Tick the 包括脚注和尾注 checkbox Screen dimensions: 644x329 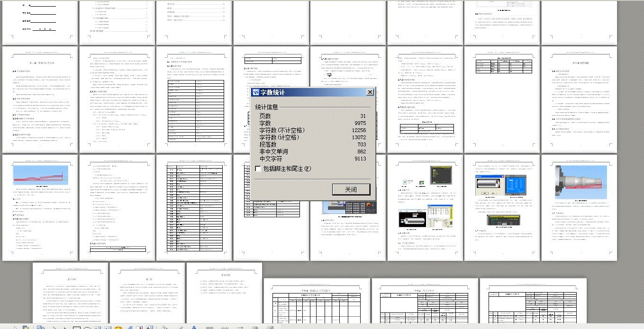click(258, 169)
